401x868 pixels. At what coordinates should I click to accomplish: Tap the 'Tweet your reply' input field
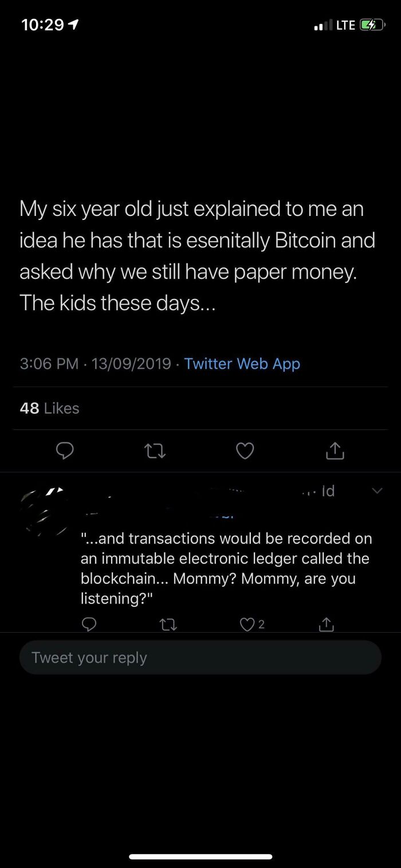click(x=200, y=657)
